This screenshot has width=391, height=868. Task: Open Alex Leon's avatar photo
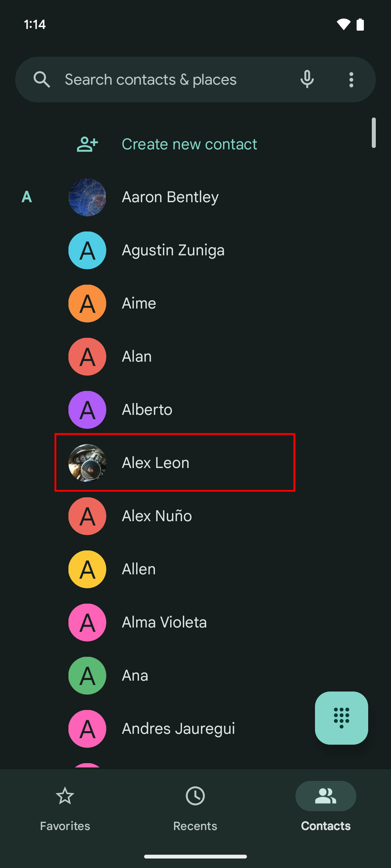[x=87, y=462]
